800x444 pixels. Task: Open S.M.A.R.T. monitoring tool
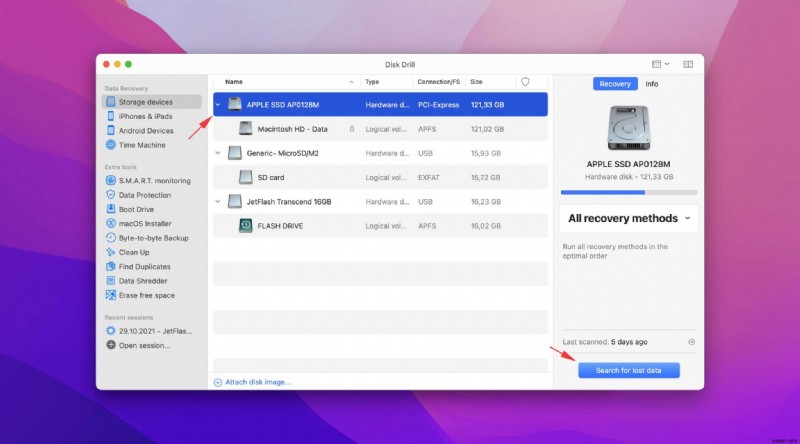[x=154, y=181]
